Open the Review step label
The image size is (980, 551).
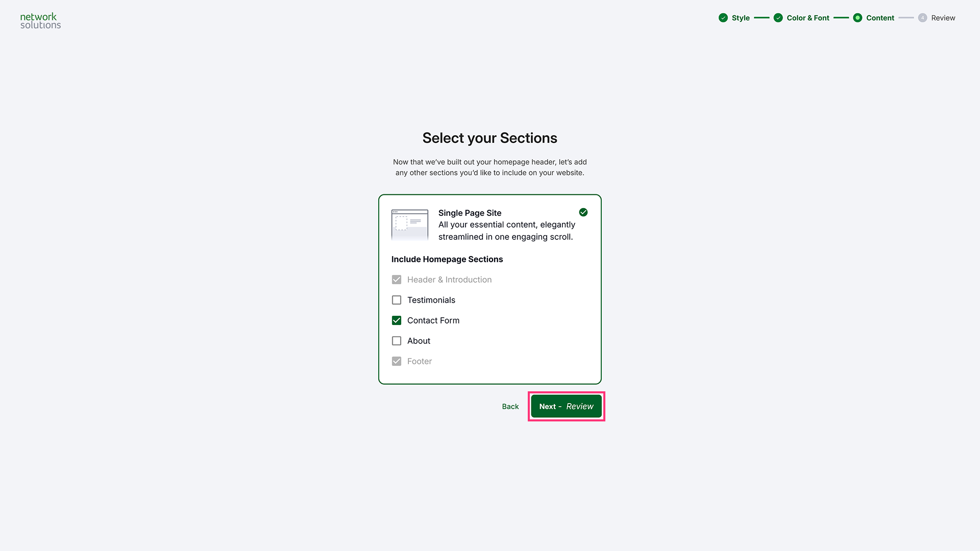[943, 18]
